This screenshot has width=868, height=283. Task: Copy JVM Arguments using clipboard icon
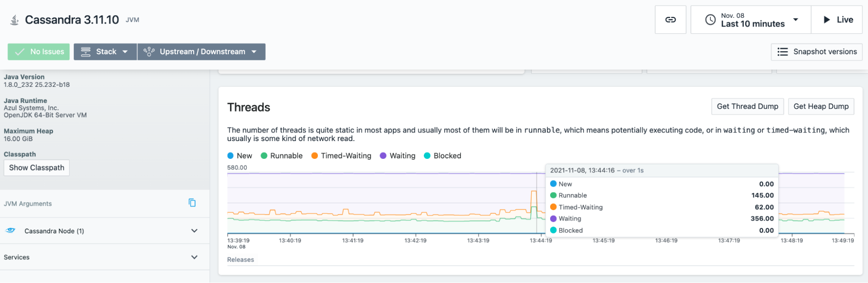point(192,203)
